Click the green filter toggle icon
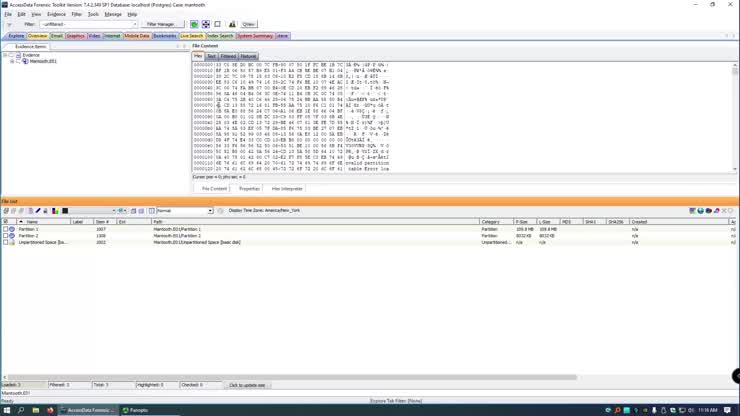Viewport: 740px width, 416px height. [193, 24]
